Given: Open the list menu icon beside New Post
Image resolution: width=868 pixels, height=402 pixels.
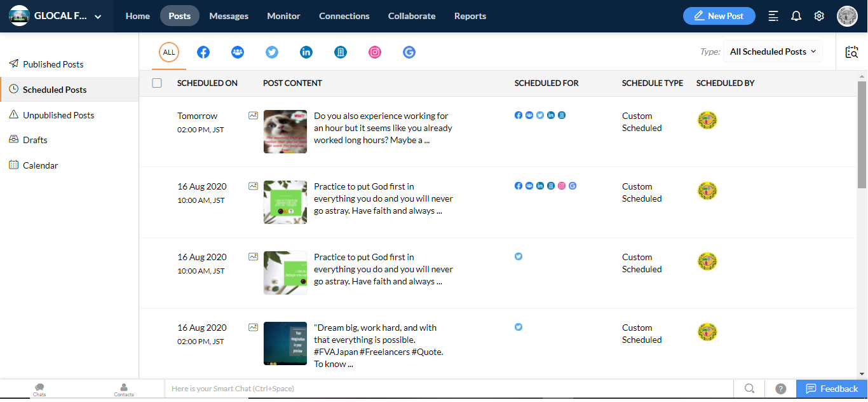Looking at the screenshot, I should click(773, 16).
